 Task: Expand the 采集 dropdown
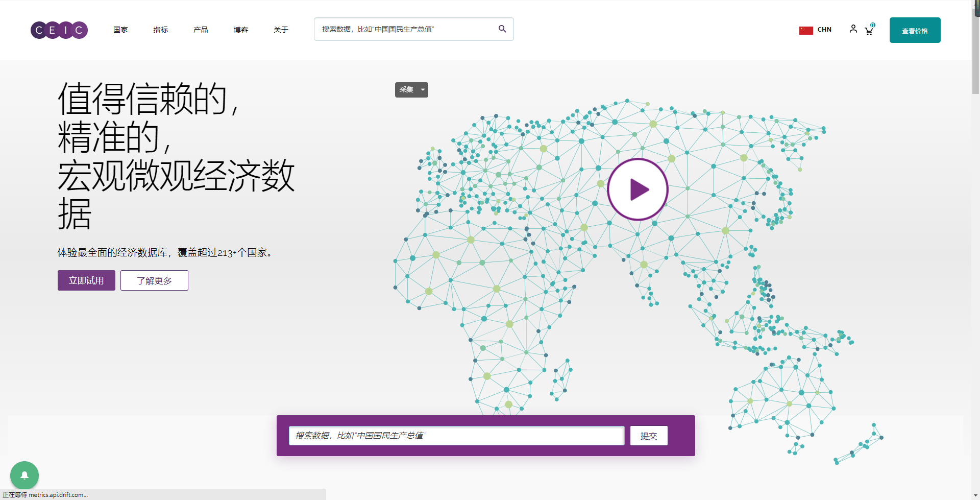pos(411,90)
